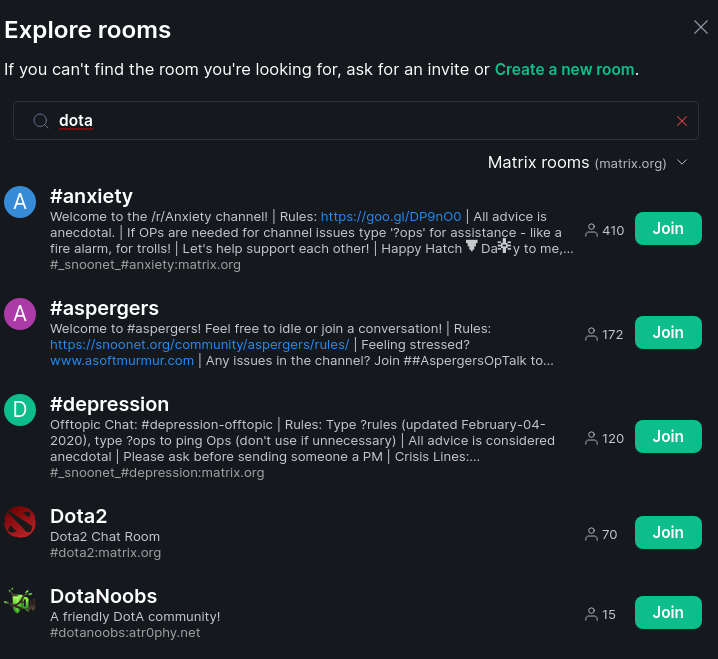Click the dropdown chevron next to matrix.org
The height and width of the screenshot is (659, 718).
(x=682, y=162)
